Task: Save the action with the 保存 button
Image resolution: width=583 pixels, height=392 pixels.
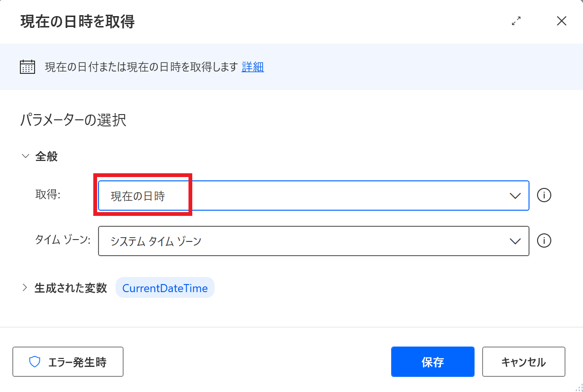Action: tap(432, 362)
